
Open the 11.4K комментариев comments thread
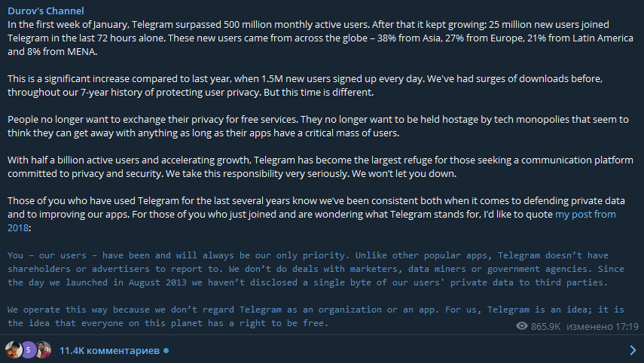click(x=108, y=350)
